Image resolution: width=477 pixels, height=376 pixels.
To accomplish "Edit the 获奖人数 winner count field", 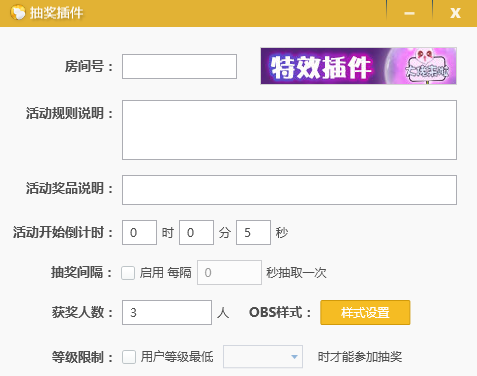I will click(167, 313).
